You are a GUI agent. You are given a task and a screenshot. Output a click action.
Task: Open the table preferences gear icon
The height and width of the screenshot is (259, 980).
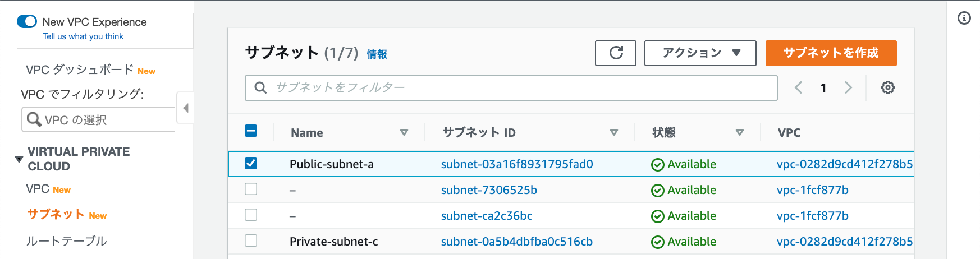887,87
